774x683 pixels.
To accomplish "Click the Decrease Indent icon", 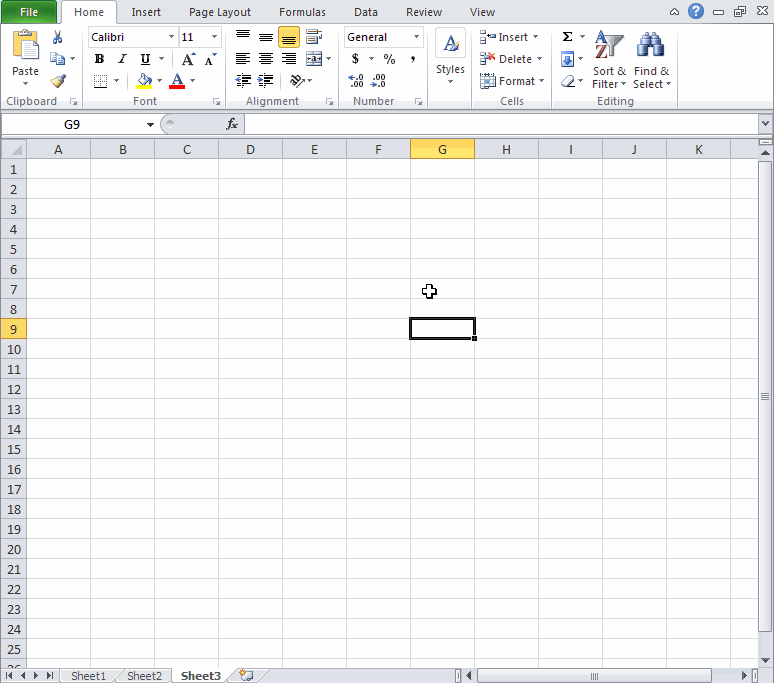I will pyautogui.click(x=243, y=80).
